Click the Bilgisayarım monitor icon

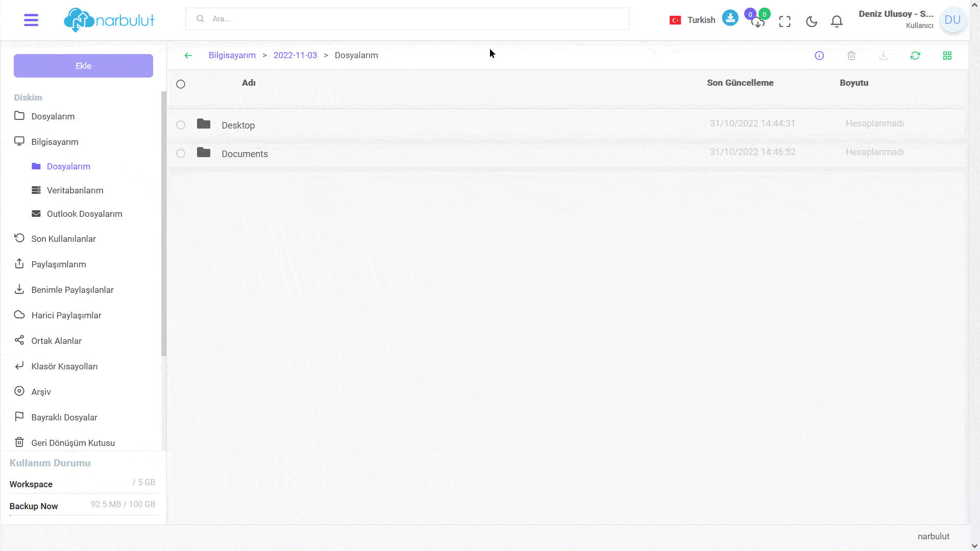pyautogui.click(x=19, y=141)
